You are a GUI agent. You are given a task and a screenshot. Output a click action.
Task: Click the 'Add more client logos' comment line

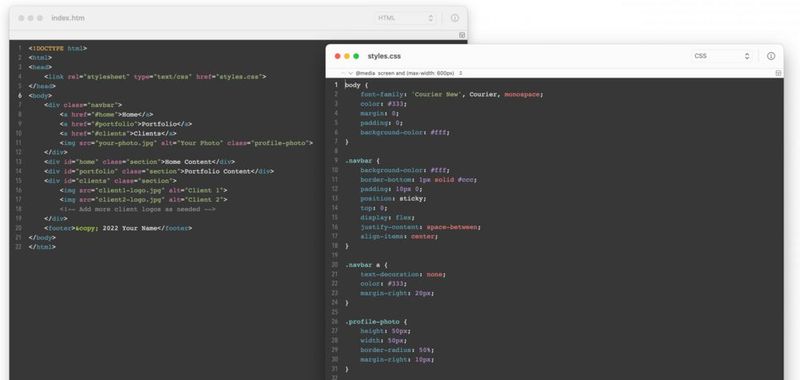[137, 209]
